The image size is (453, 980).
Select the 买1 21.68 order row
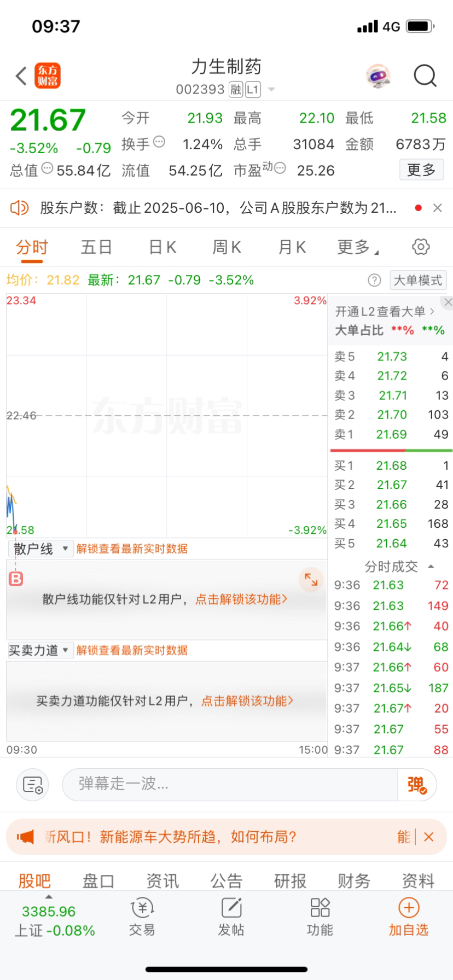tap(391, 465)
